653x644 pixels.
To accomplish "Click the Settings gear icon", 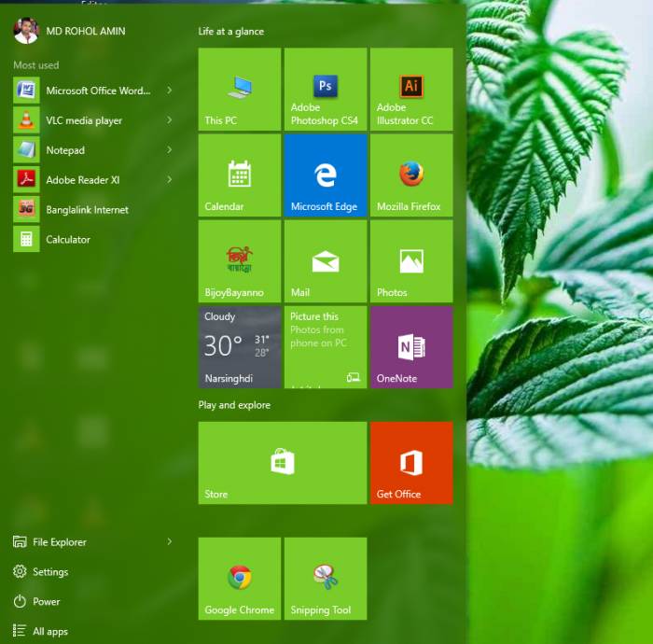I will 20,571.
